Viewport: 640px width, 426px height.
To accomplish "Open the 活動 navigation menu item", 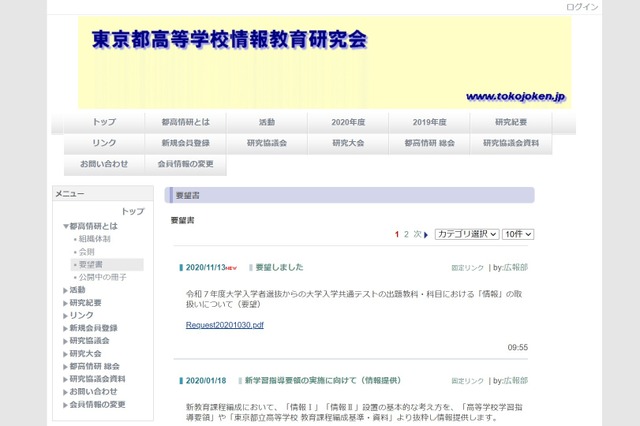I will pos(267,122).
